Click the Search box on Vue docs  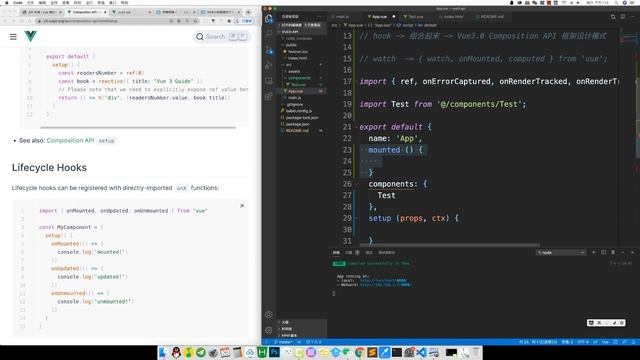click(x=221, y=37)
